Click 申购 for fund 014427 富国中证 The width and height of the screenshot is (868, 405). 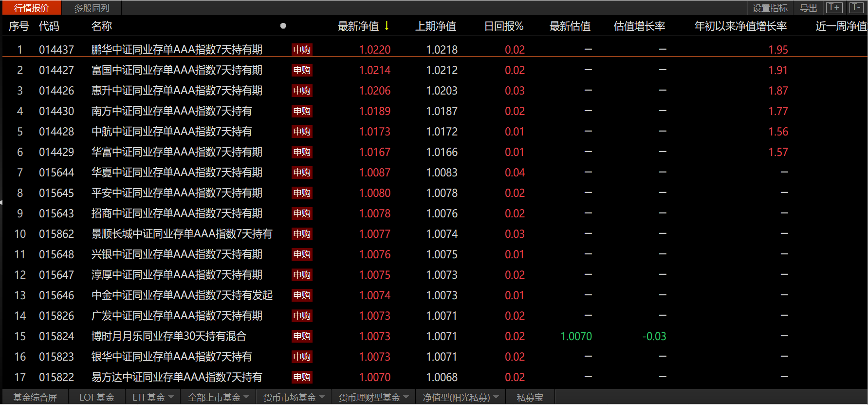click(302, 70)
